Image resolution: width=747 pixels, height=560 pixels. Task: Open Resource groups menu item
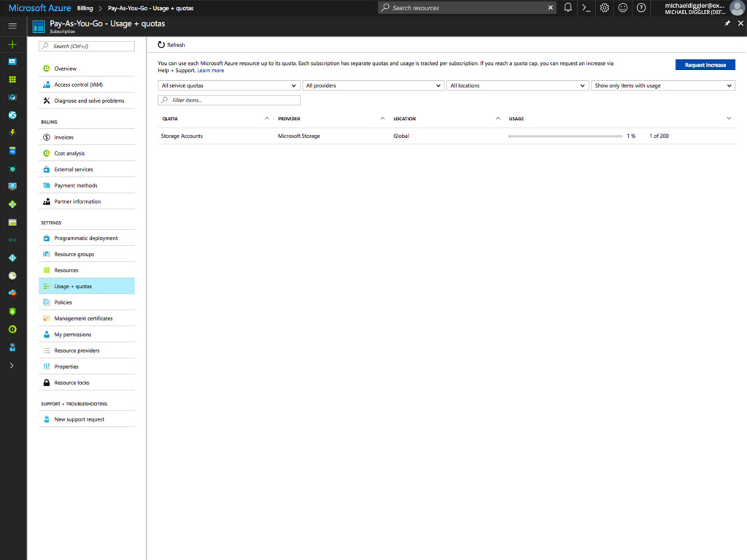point(74,254)
